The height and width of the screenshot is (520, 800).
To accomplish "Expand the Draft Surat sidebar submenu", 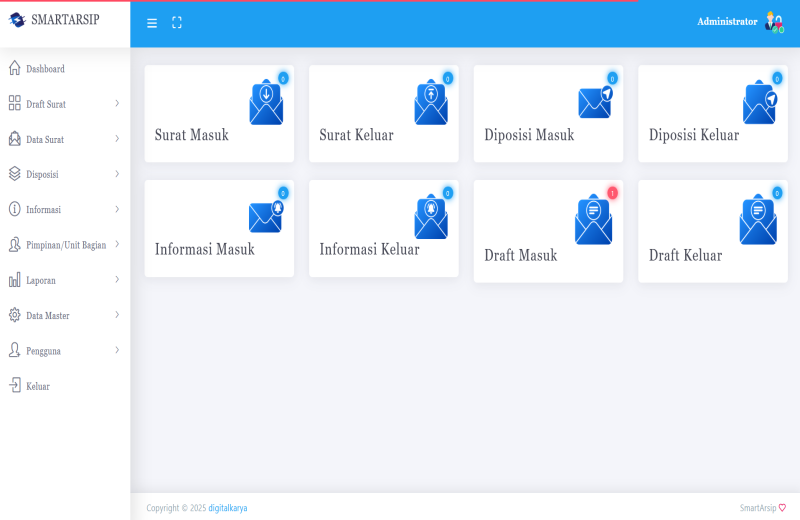I will (64, 104).
